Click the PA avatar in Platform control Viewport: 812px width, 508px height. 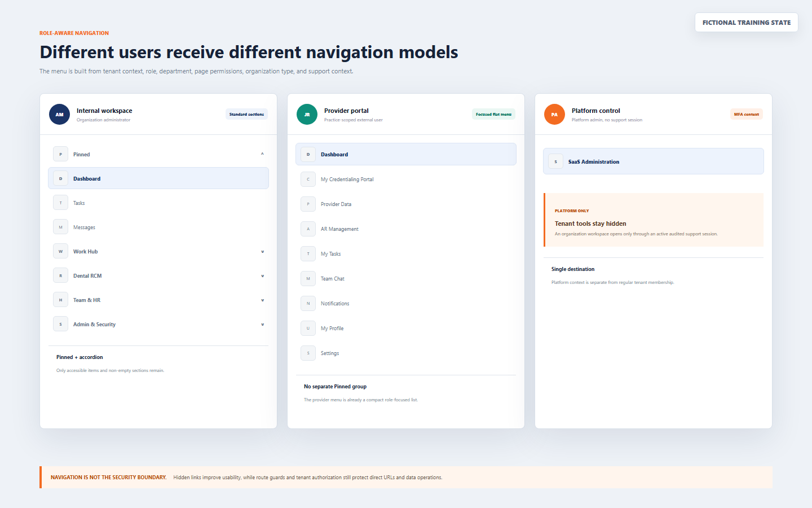pos(554,114)
